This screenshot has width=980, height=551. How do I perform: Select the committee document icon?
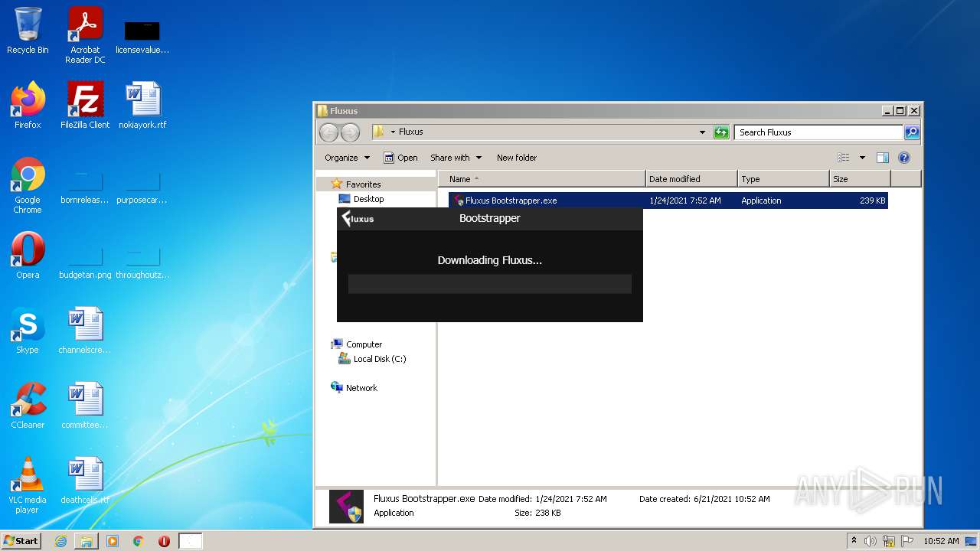(x=85, y=406)
